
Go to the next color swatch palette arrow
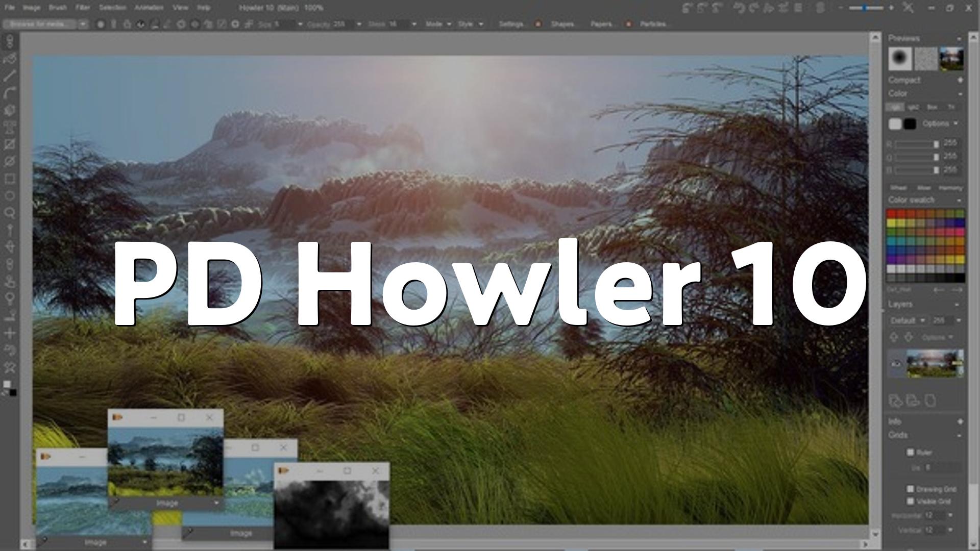[957, 290]
